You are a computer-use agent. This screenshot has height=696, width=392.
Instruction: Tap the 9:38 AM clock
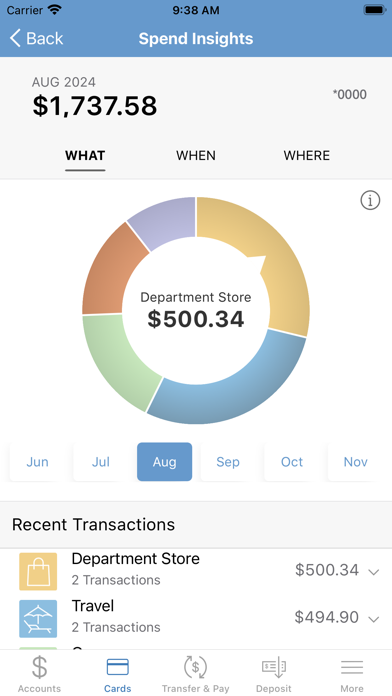pyautogui.click(x=196, y=10)
